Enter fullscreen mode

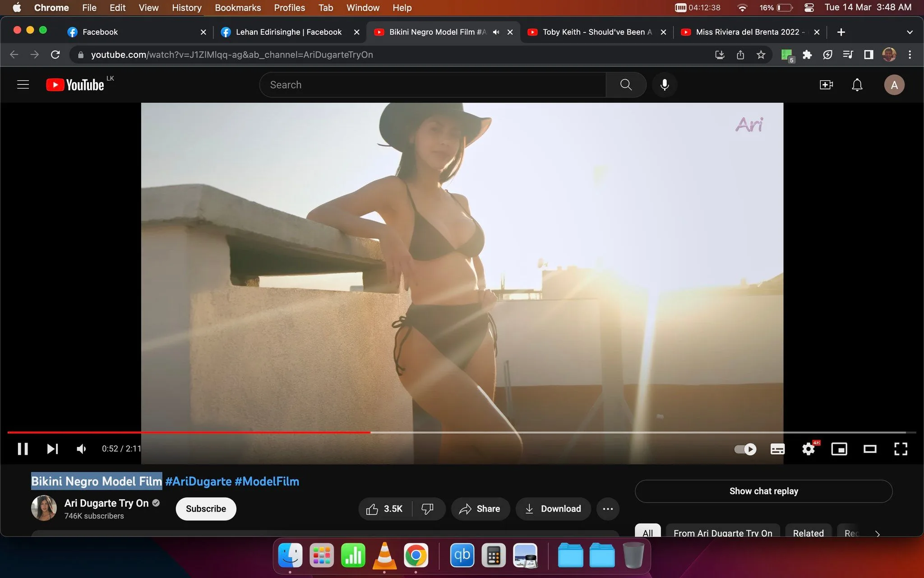900,448
